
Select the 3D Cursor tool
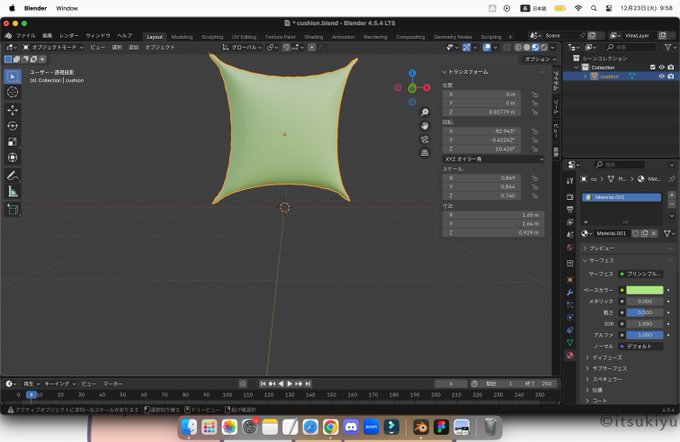coord(13,92)
